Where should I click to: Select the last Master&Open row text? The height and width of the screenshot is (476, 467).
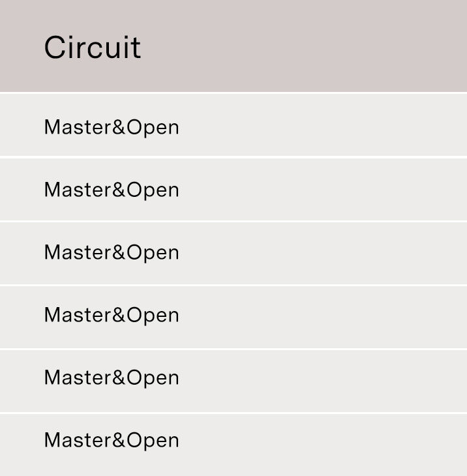[112, 441]
